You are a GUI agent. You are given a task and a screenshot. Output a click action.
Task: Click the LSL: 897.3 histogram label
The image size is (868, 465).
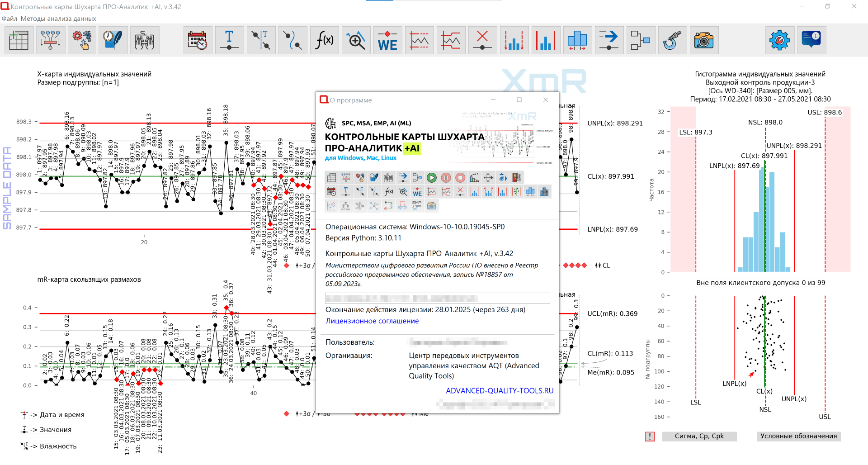[696, 133]
